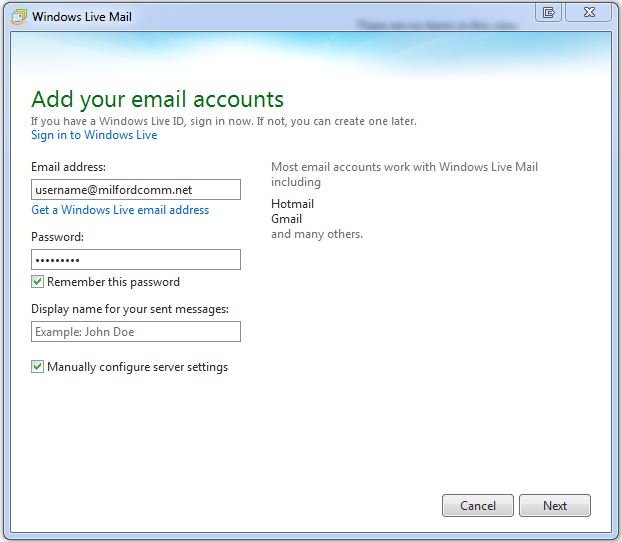This screenshot has width=622, height=542.
Task: Toggle Manually configure server settings checkbox
Action: [37, 366]
